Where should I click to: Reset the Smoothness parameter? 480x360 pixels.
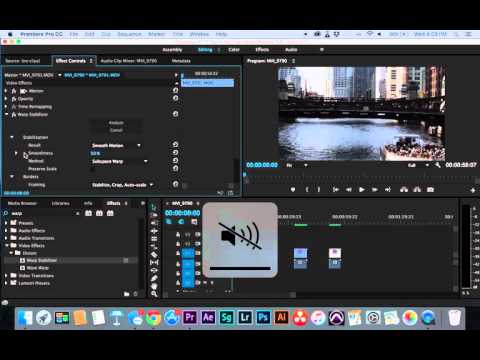point(175,153)
